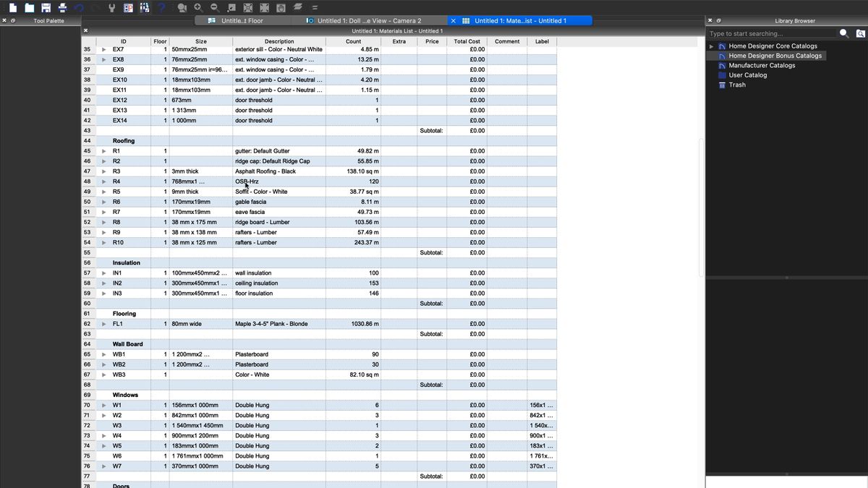868x488 pixels.
Task: Expand the R3 Asphalt Roofing row
Action: pos(104,171)
